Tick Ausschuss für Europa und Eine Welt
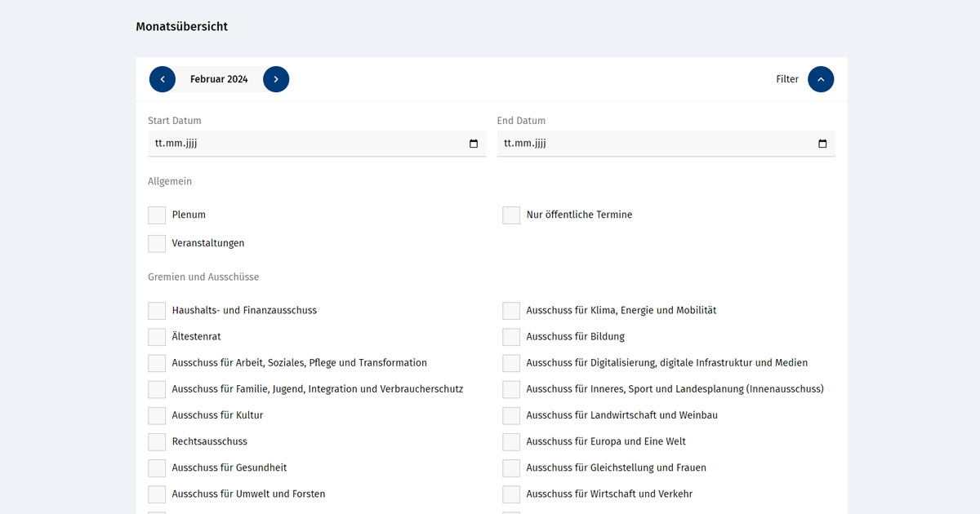Viewport: 980px width, 514px height. 511,442
